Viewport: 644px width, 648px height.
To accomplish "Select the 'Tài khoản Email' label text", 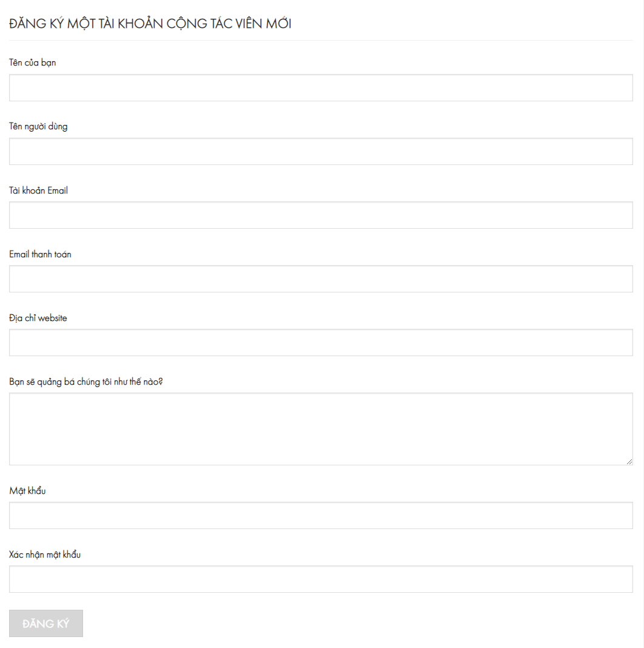I will click(x=38, y=191).
